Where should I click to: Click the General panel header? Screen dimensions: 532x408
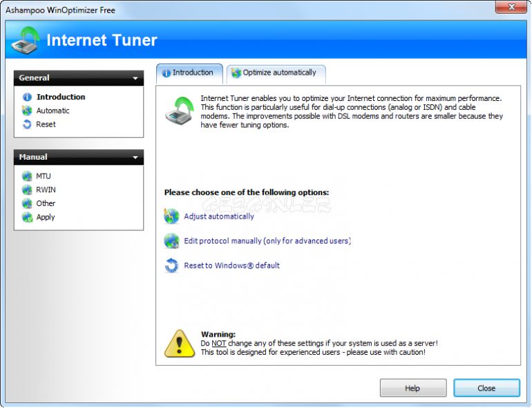click(79, 78)
